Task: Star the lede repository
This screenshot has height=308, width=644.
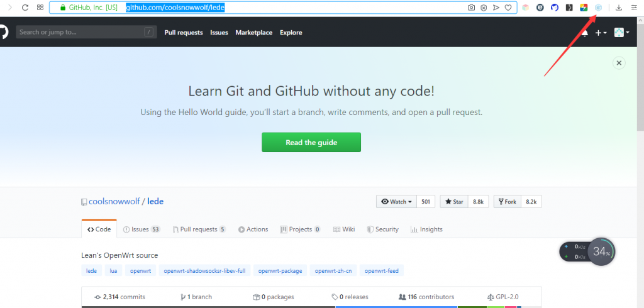Action: tap(454, 202)
